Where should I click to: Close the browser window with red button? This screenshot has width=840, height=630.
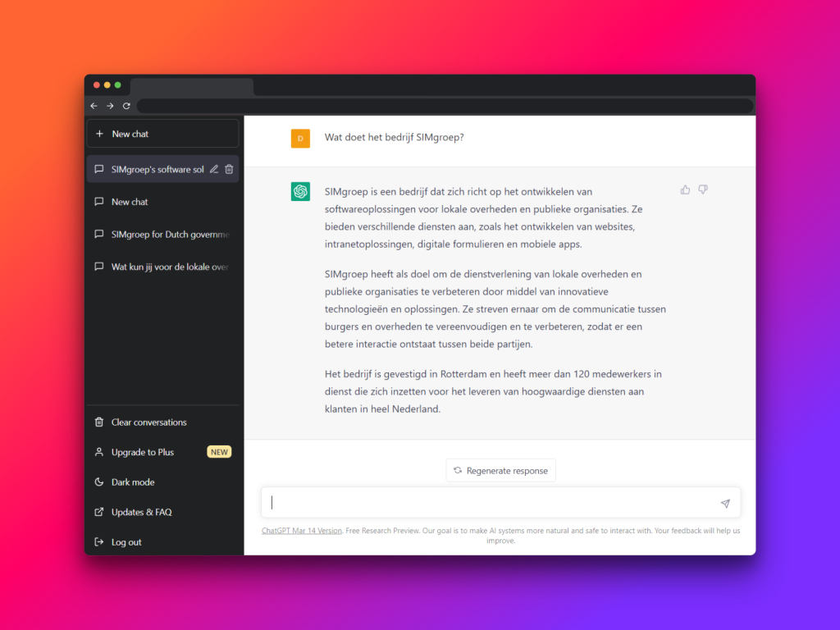click(x=97, y=85)
